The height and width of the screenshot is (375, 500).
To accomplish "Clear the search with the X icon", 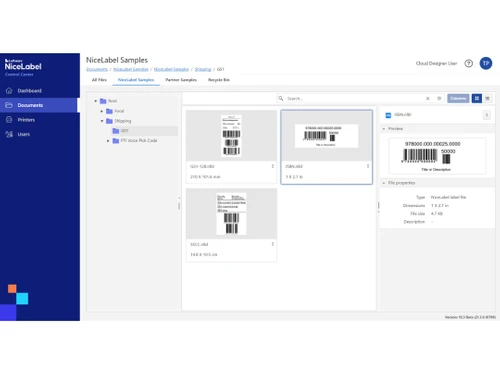I will 428,98.
